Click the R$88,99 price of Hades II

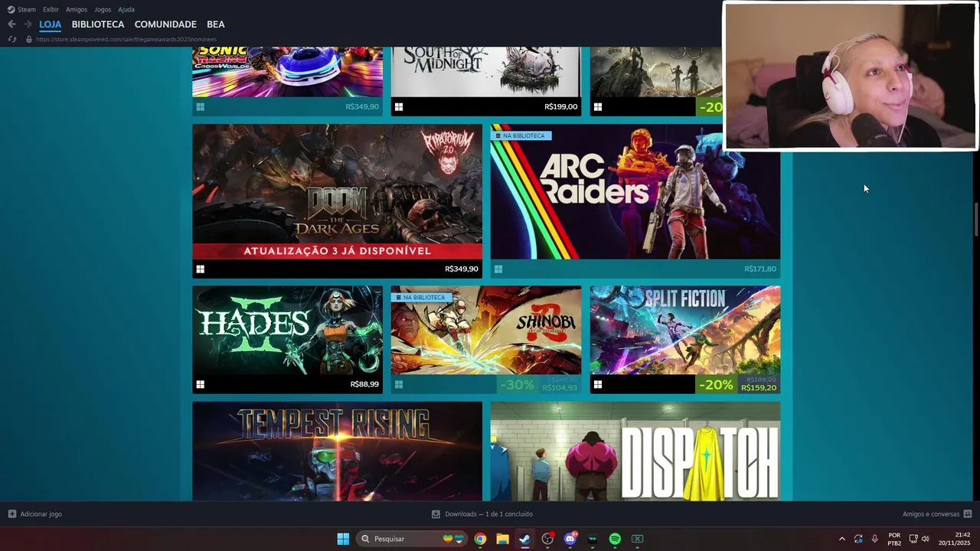[364, 384]
